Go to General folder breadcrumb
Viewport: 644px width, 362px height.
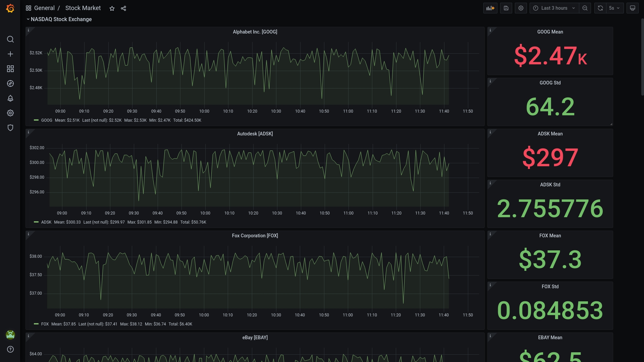(44, 8)
